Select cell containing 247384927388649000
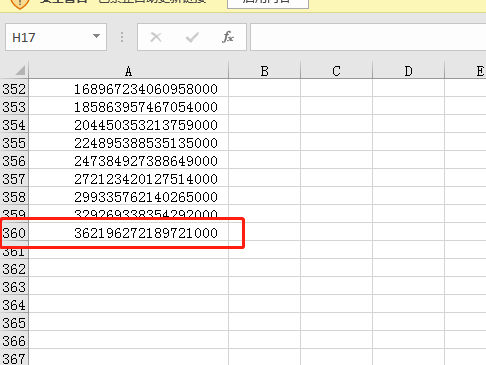486x365 pixels. click(129, 161)
